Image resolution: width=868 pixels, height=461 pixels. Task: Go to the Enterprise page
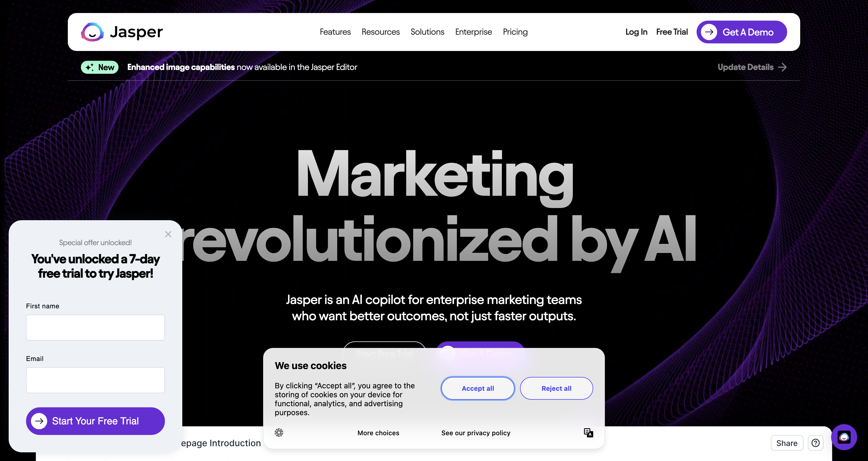(473, 32)
